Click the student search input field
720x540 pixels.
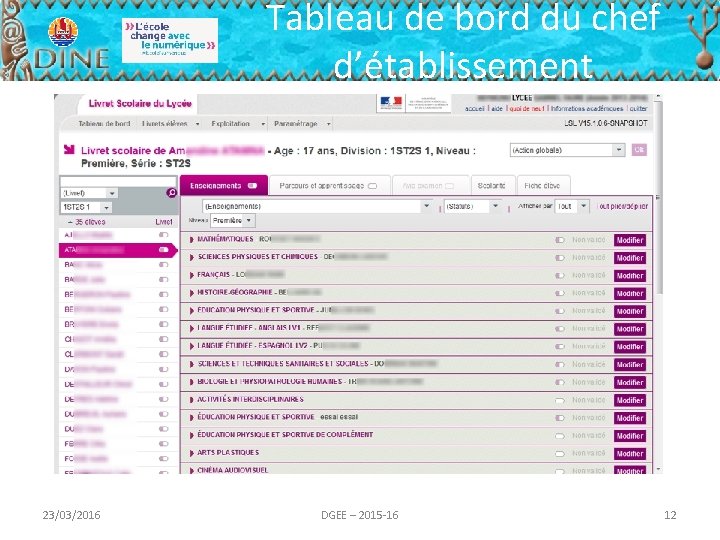point(118,181)
